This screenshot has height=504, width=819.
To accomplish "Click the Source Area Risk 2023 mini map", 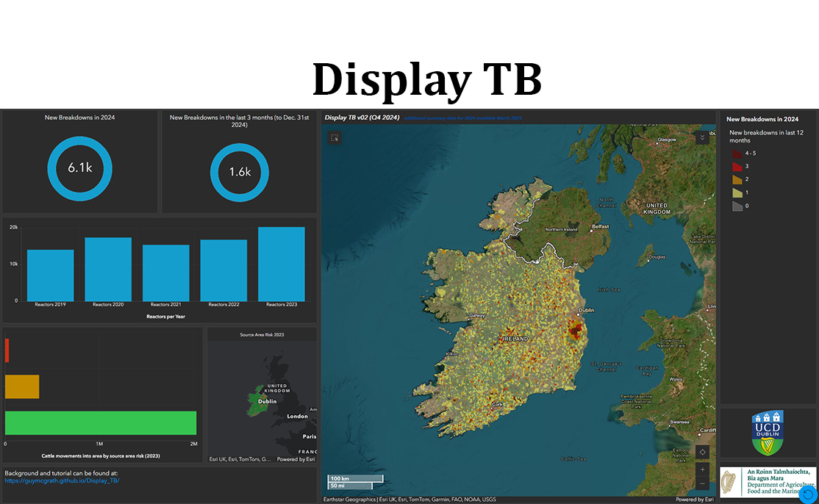I will (x=262, y=400).
